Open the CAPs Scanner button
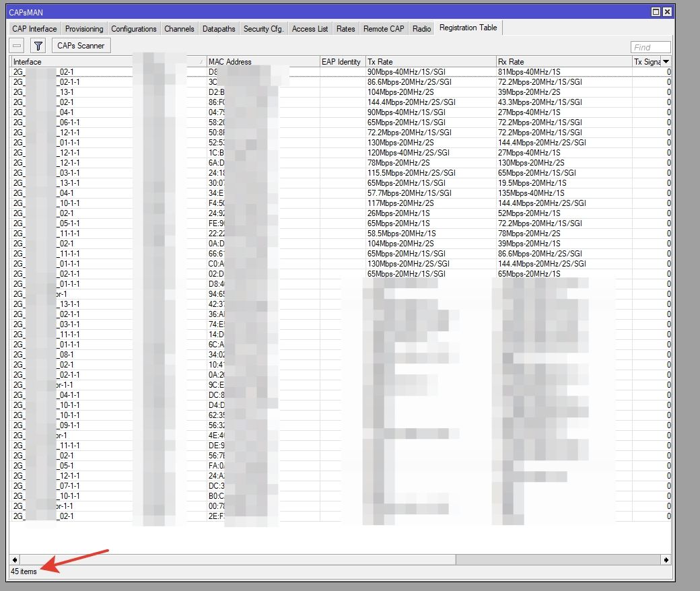The height and width of the screenshot is (591, 700). point(81,46)
